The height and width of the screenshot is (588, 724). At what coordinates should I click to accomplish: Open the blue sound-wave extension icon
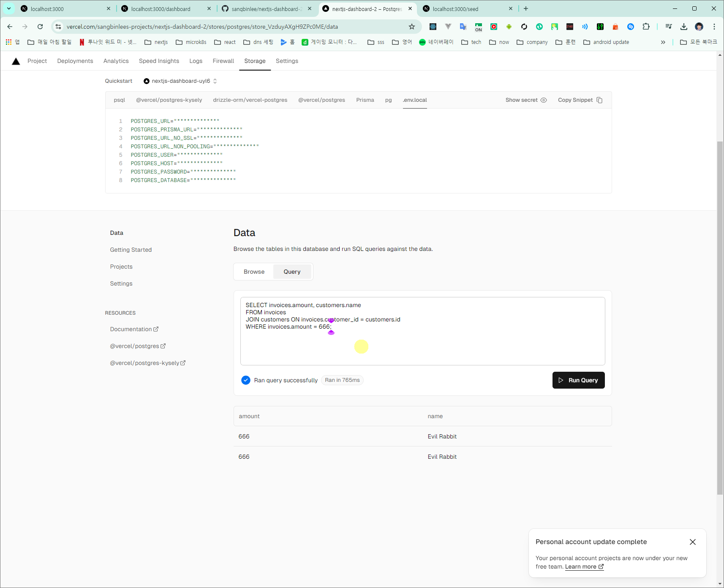585,27
